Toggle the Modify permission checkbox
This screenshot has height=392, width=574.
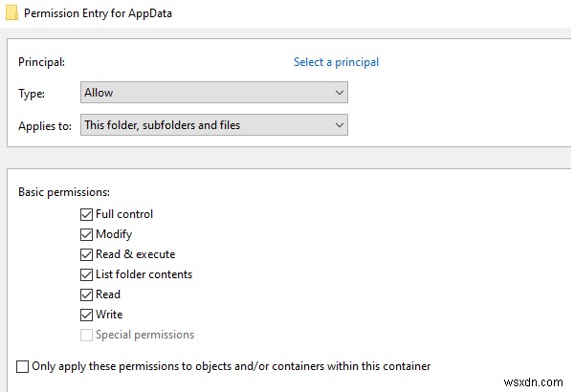[x=87, y=234]
